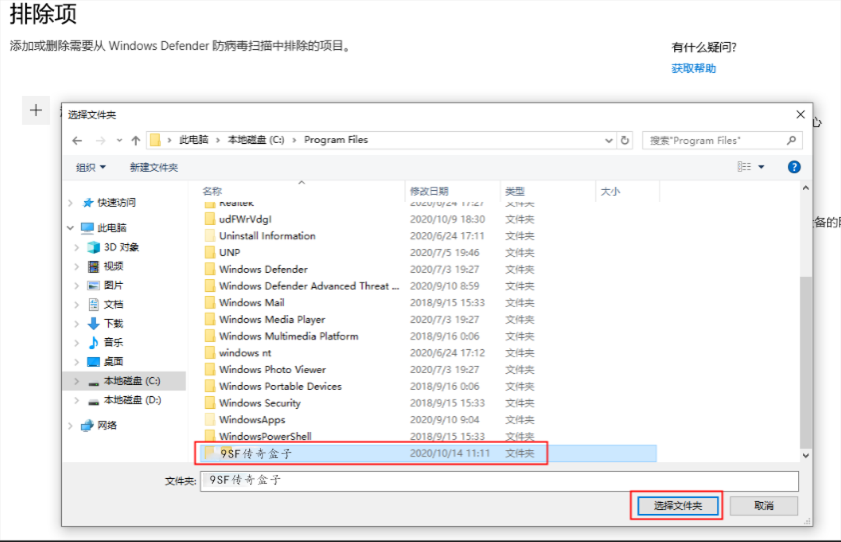
Task: Open the help question mark icon
Action: click(x=794, y=167)
